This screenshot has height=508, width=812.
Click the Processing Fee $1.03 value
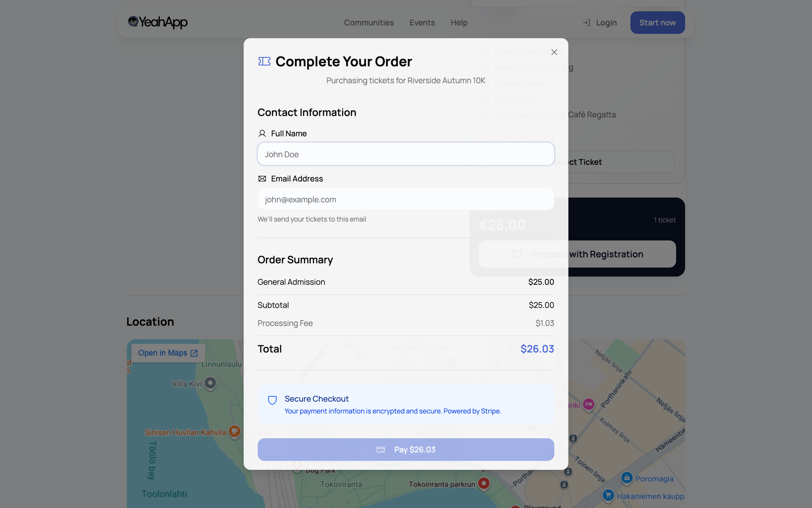(545, 323)
